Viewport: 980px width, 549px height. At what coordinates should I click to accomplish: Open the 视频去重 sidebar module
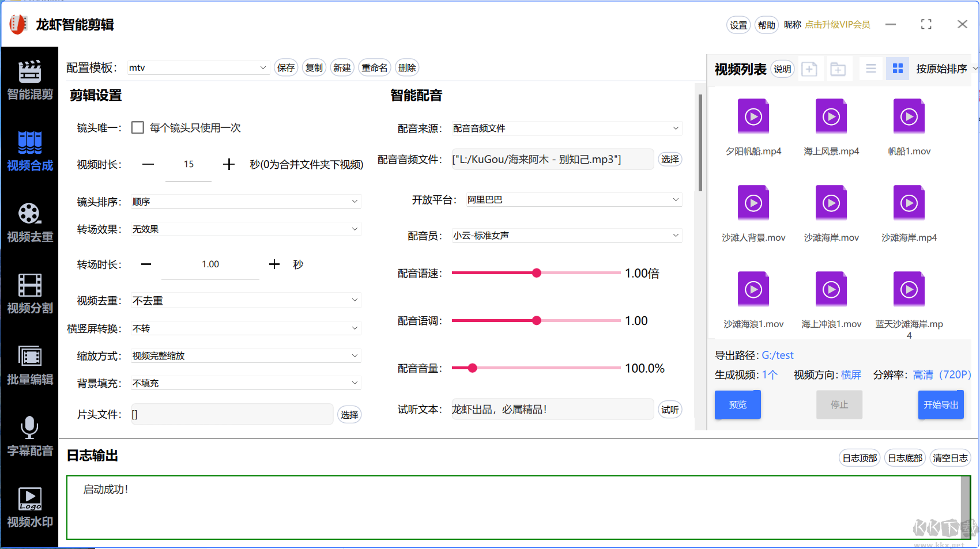click(29, 223)
